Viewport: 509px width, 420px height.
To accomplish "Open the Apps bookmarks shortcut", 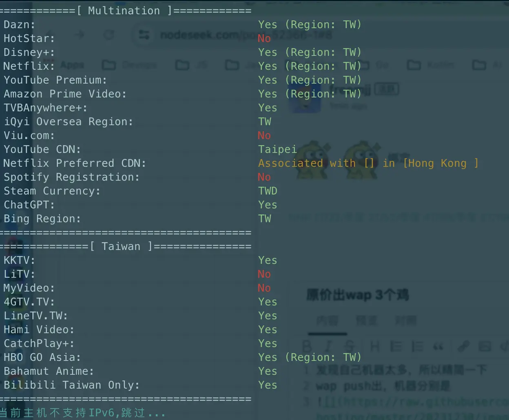I will point(72,65).
